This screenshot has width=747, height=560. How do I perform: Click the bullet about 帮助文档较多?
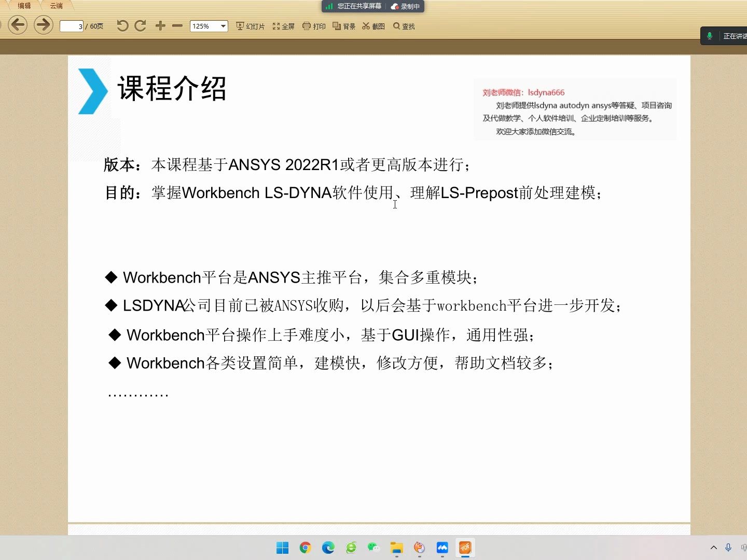pyautogui.click(x=331, y=363)
